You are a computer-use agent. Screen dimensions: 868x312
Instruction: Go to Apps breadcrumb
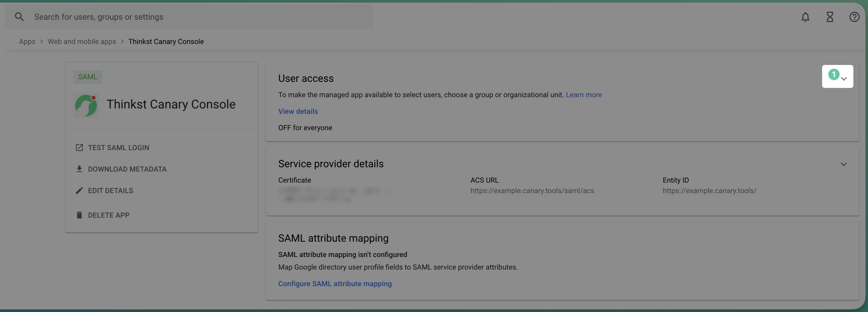(x=27, y=41)
